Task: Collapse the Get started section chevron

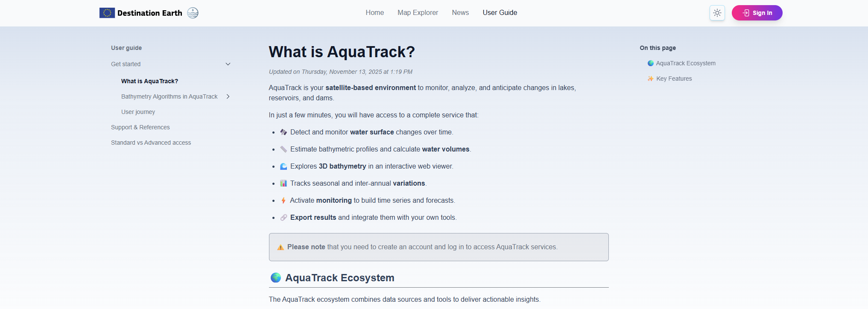Action: point(228,64)
